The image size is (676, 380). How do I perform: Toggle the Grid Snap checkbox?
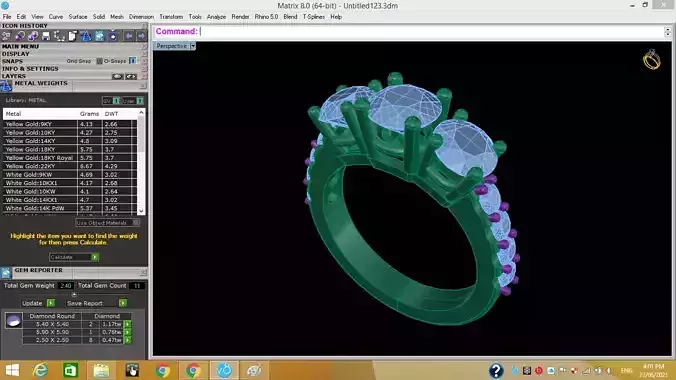99,61
